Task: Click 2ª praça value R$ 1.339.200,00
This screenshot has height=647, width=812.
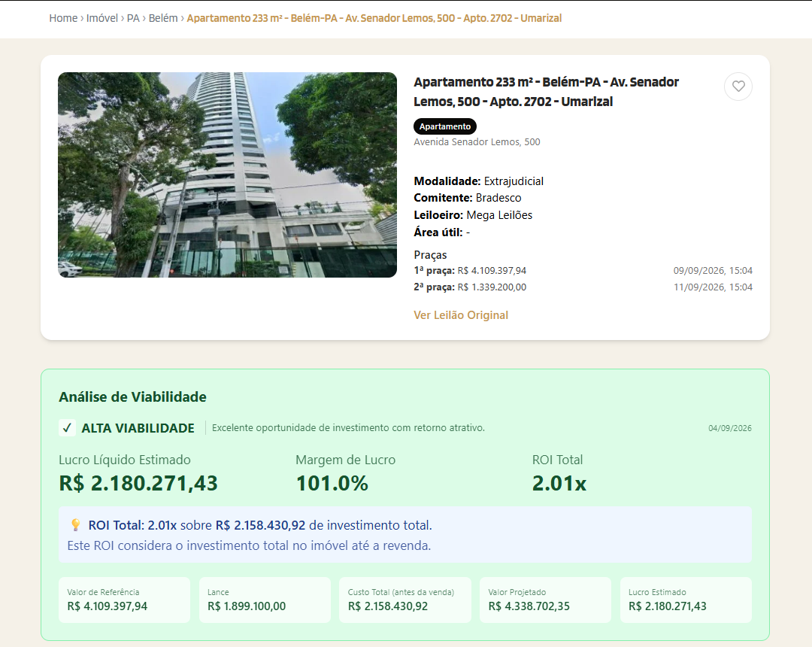Action: [492, 287]
